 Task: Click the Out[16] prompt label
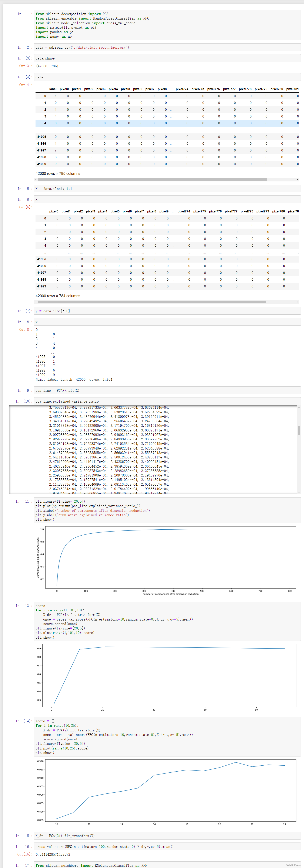pyautogui.click(x=25, y=854)
